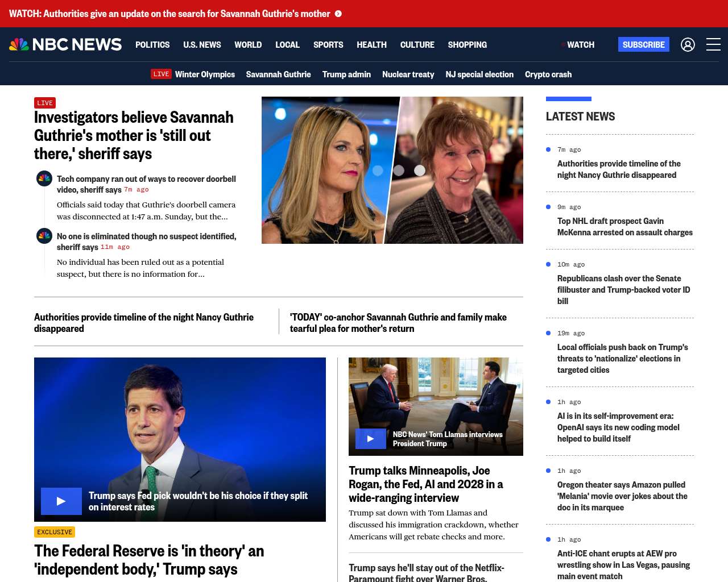
Task: Open the Netflix-Paramount fight story
Action: [427, 572]
